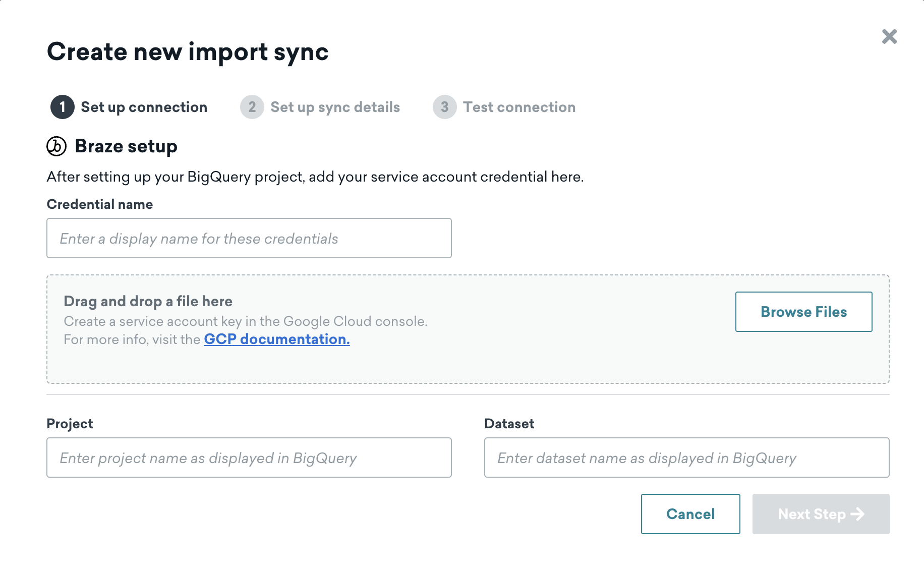This screenshot has height=570, width=924.
Task: Go to the Set up sync details step label
Action: (x=335, y=107)
